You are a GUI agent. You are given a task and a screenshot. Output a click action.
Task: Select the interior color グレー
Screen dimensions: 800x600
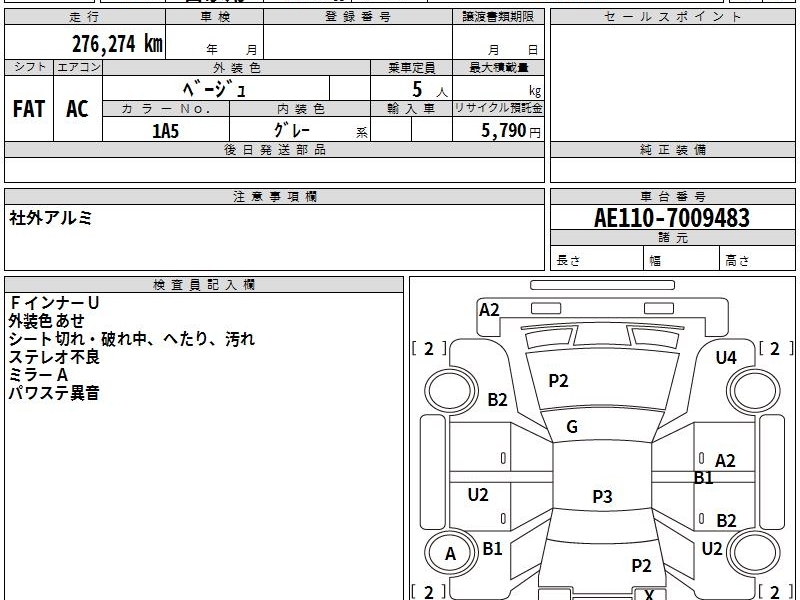coord(292,130)
